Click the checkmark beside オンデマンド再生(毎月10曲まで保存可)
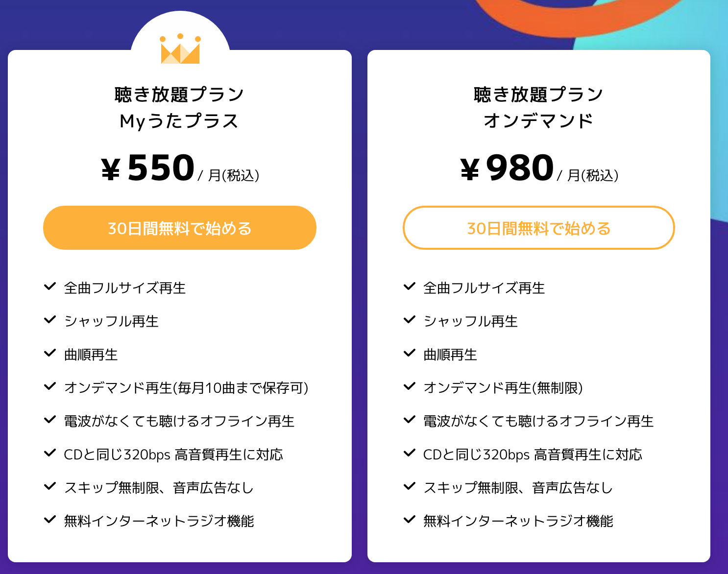This screenshot has height=574, width=728. [x=50, y=387]
